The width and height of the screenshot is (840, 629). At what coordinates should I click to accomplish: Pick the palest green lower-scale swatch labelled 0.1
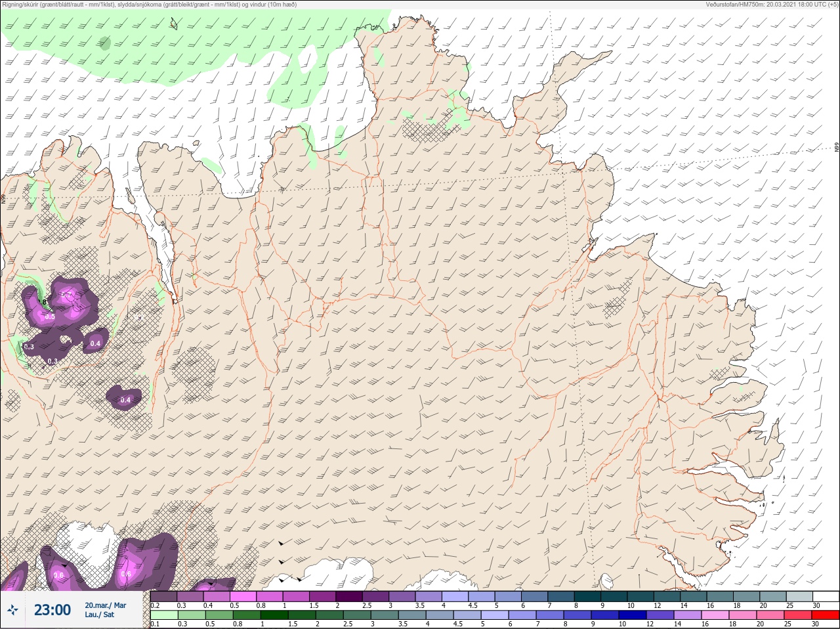[164, 615]
